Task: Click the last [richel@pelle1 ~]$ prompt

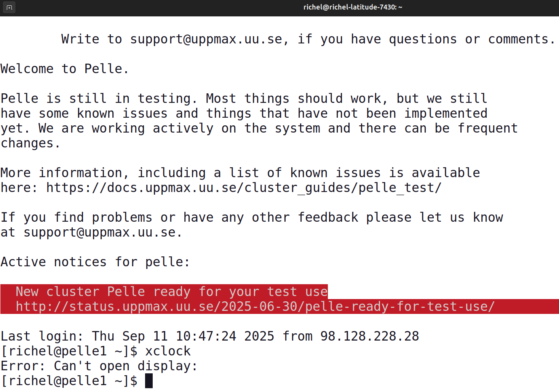Action: (69, 381)
